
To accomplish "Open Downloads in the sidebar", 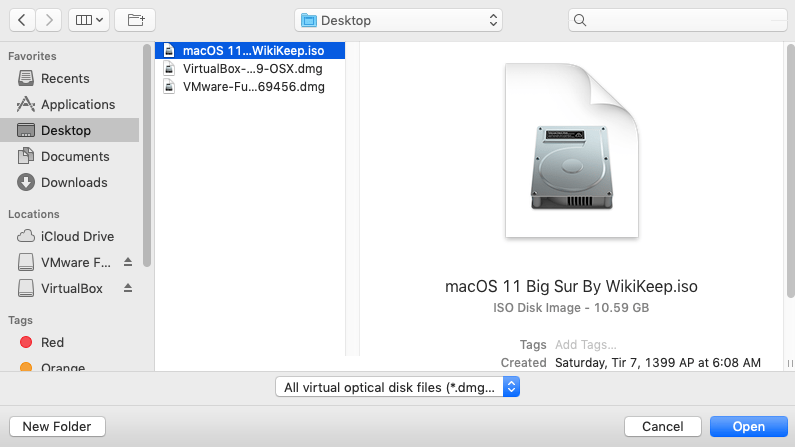I will [x=70, y=182].
